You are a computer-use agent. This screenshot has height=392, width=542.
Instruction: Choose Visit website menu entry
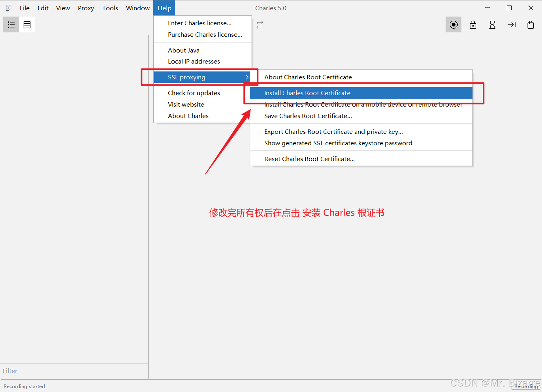pyautogui.click(x=203, y=104)
